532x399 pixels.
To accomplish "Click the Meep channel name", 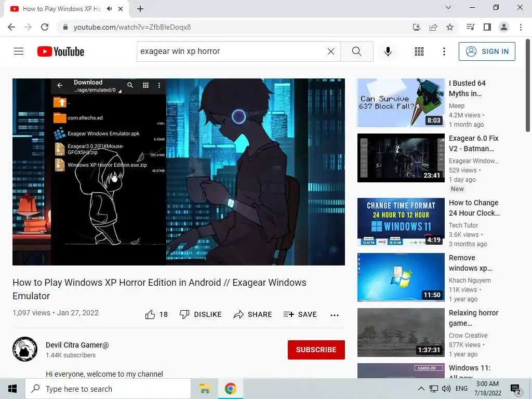I will click(x=456, y=106).
